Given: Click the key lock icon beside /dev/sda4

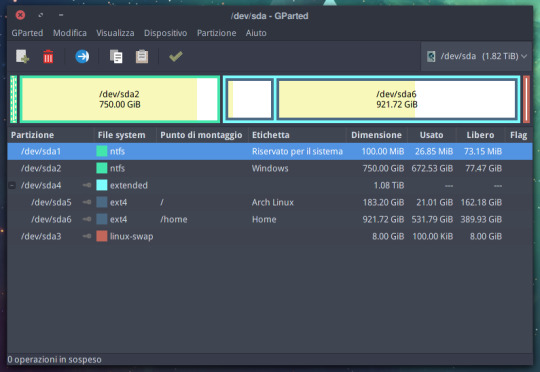Looking at the screenshot, I should 87,185.
